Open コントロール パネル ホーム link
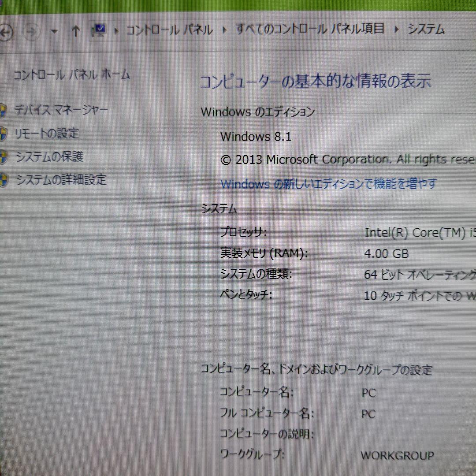 pyautogui.click(x=72, y=74)
